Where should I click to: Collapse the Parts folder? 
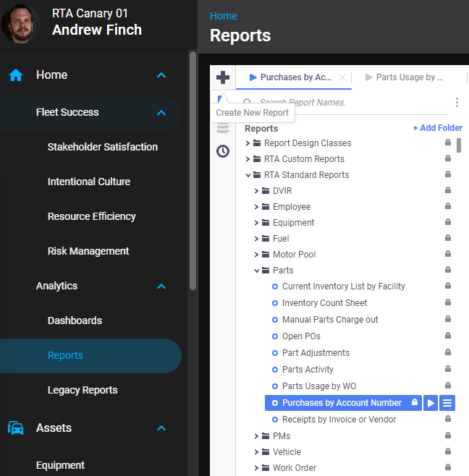click(257, 271)
